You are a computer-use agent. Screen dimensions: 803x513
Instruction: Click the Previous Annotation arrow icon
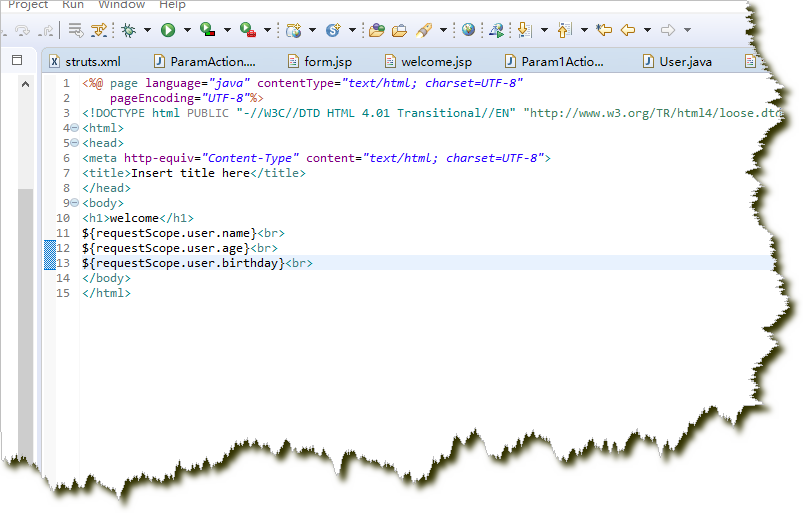click(564, 30)
